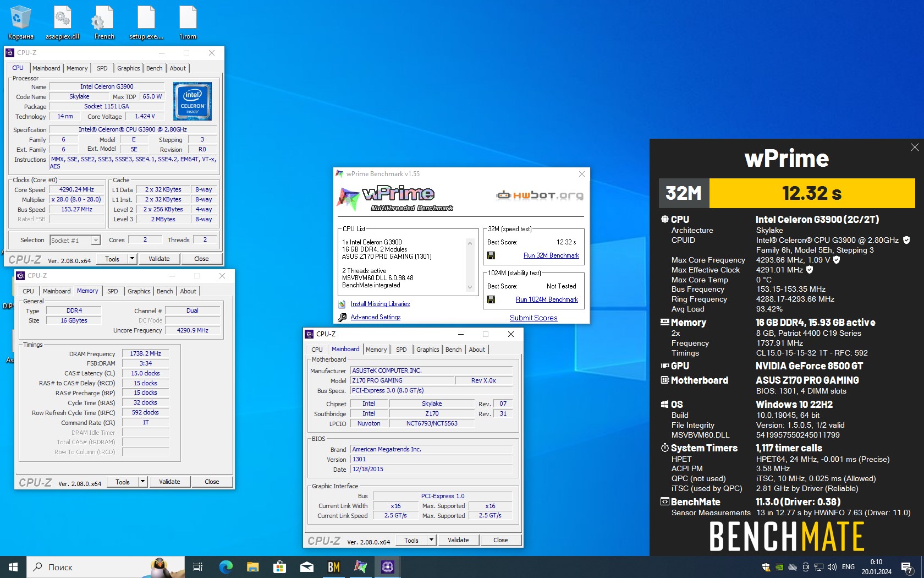Click the CPU List scrollbar up arrow in wPrime
924x578 pixels.
tap(470, 243)
